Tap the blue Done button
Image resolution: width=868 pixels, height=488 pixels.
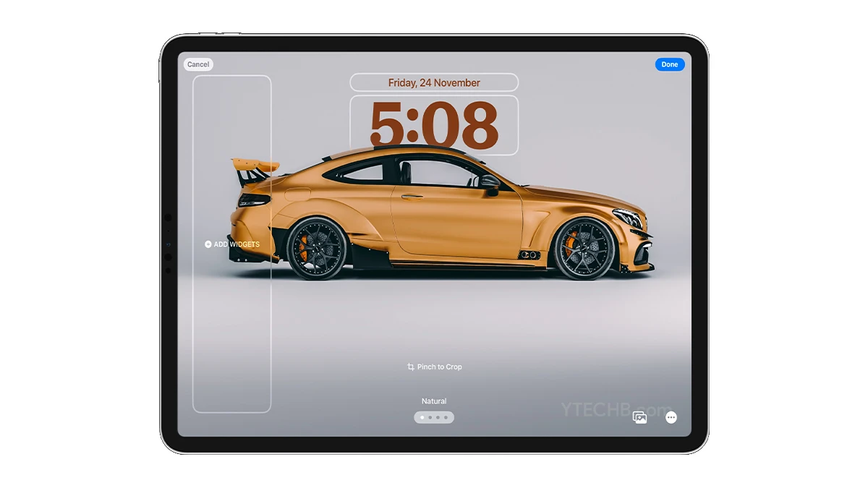(x=670, y=64)
